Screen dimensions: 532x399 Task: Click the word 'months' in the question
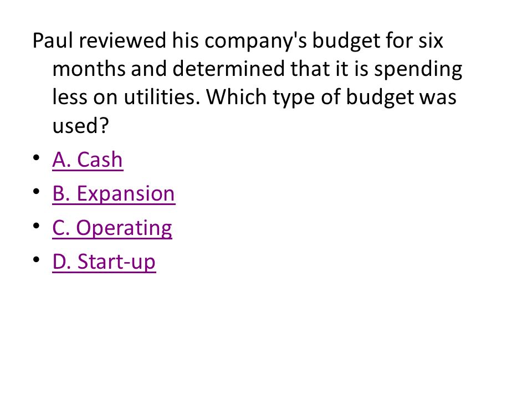click(89, 69)
